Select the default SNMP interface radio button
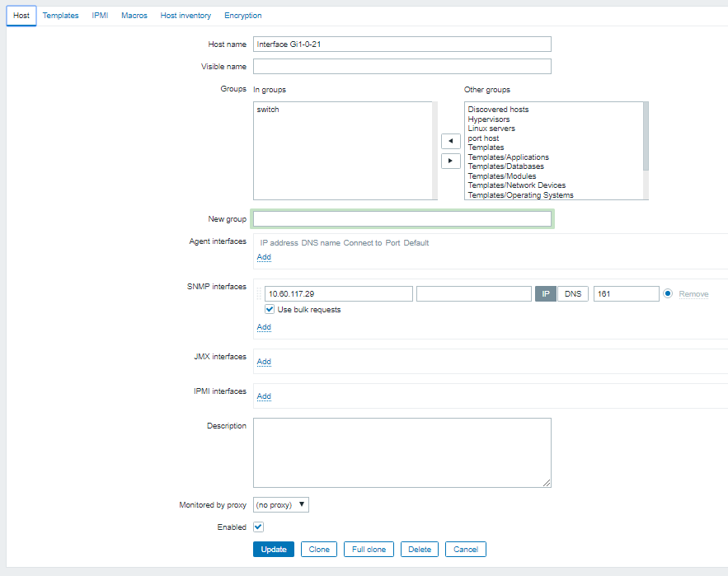 pos(668,293)
